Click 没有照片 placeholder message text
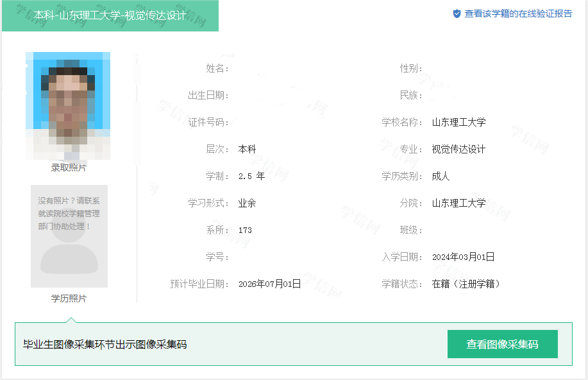The image size is (588, 380). [69, 214]
